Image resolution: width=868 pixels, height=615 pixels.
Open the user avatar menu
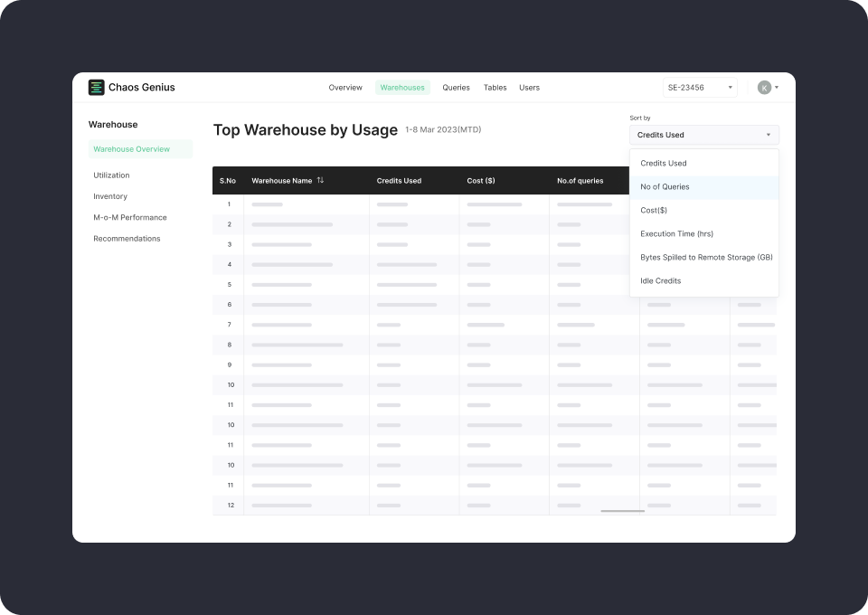764,87
